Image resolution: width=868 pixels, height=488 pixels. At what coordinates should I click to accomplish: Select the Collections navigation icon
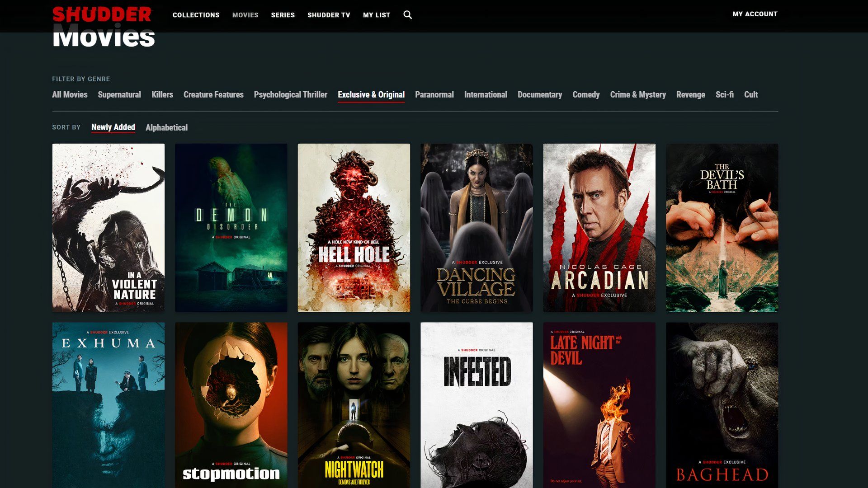195,14
